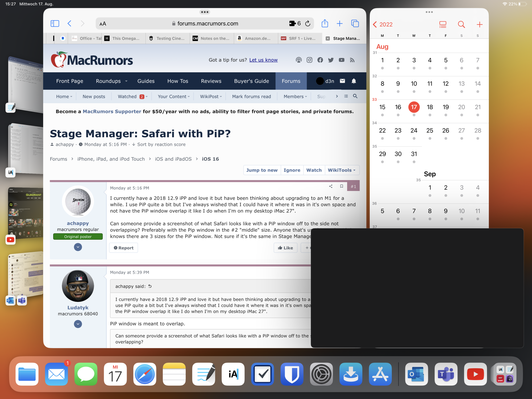The height and width of the screenshot is (399, 532).
Task: Go back in Safari history
Action: click(x=69, y=24)
